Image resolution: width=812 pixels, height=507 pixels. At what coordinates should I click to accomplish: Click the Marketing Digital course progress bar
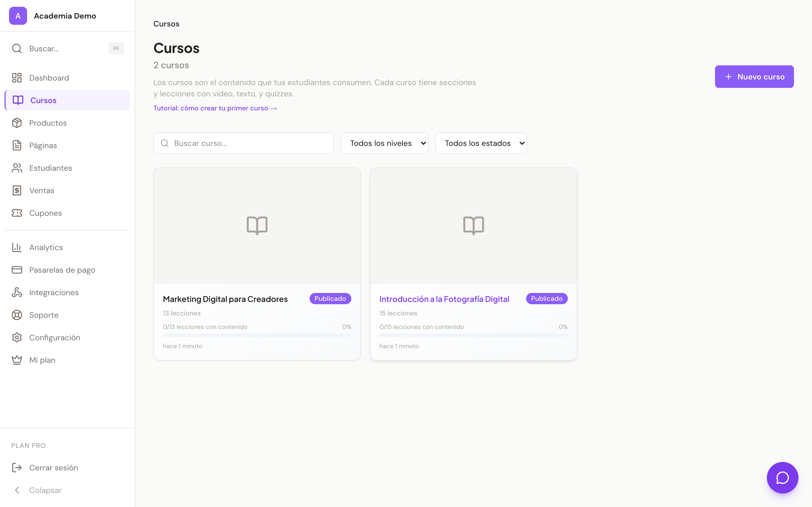click(x=257, y=335)
